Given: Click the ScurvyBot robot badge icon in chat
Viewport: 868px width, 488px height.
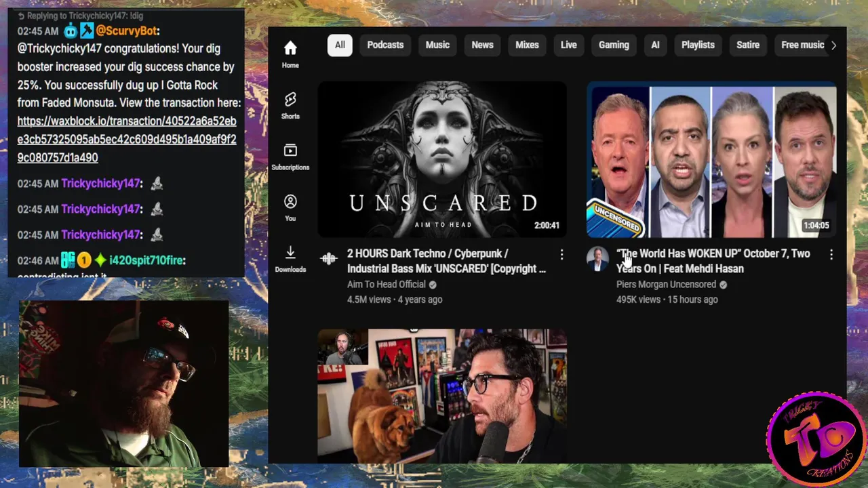Looking at the screenshot, I should click(71, 30).
